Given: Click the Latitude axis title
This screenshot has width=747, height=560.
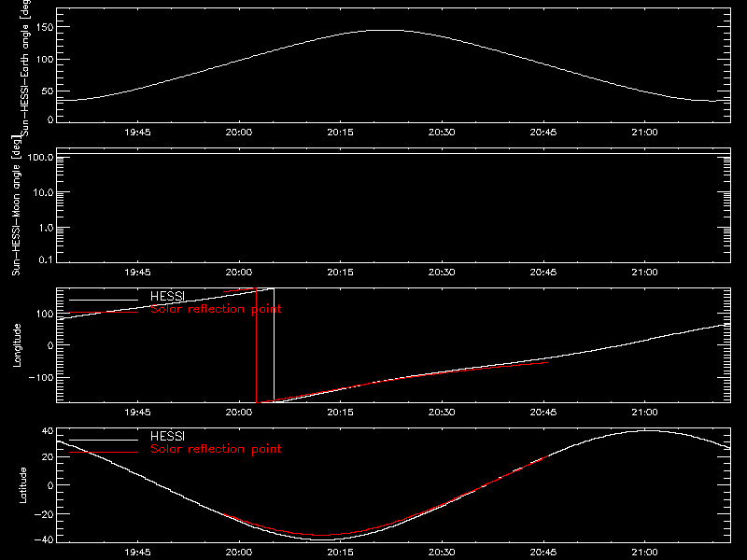Looking at the screenshot, I should pos(22,485).
